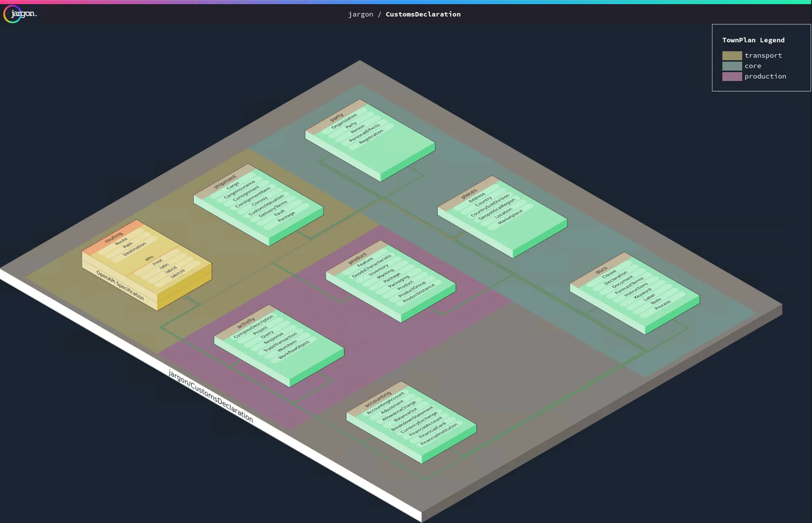Select the party domain block header

pos(336,117)
